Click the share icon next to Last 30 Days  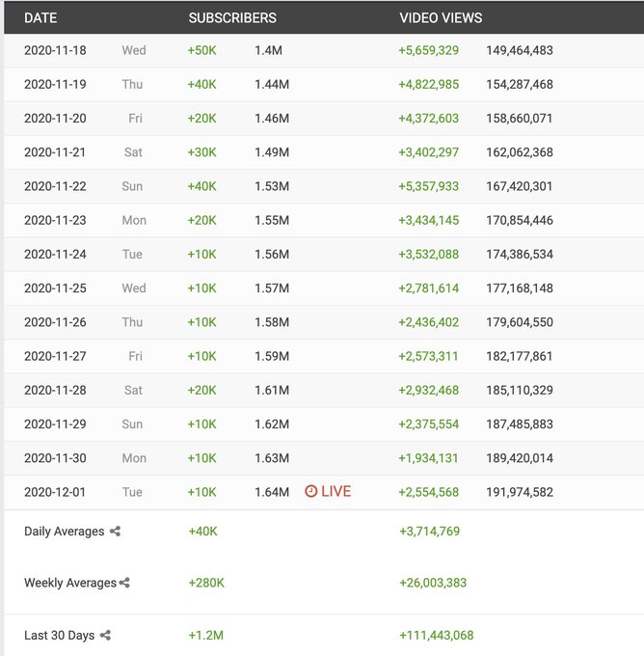point(105,635)
